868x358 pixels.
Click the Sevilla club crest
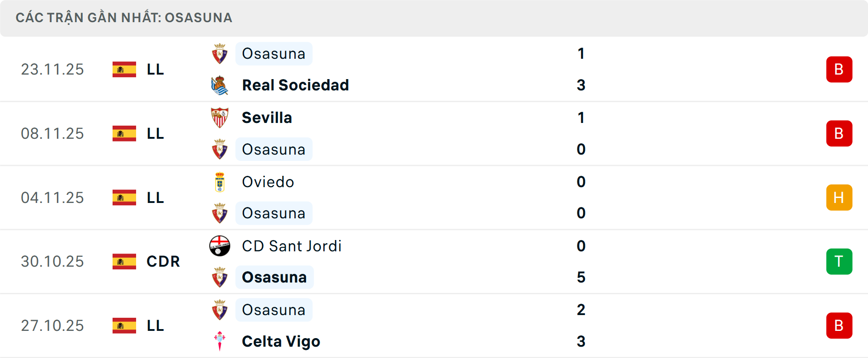tap(220, 118)
